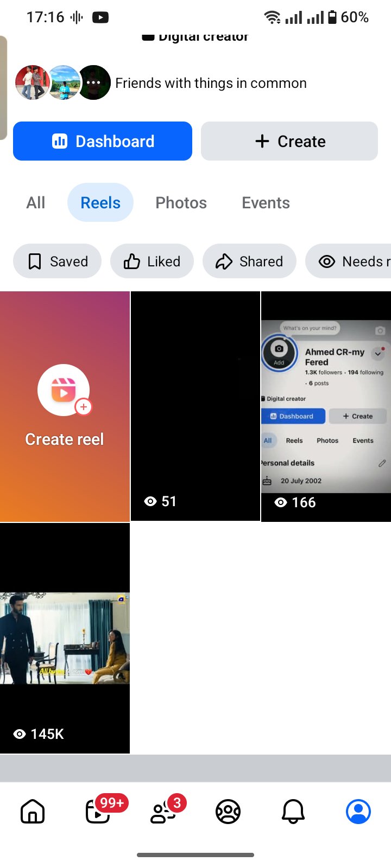This screenshot has width=391, height=868.
Task: Switch to the All tab
Action: pos(36,203)
